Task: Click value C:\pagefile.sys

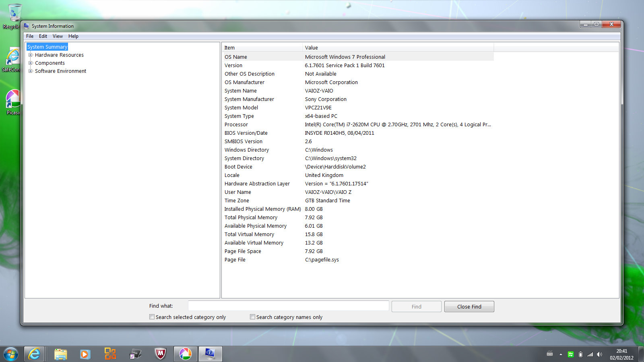Action: tap(322, 259)
